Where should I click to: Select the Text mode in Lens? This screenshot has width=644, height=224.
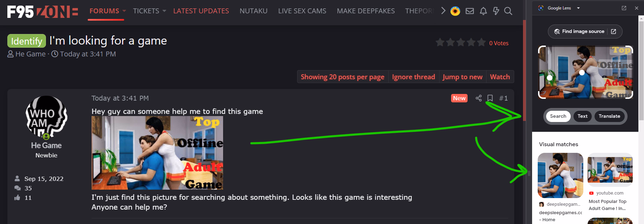tap(583, 116)
